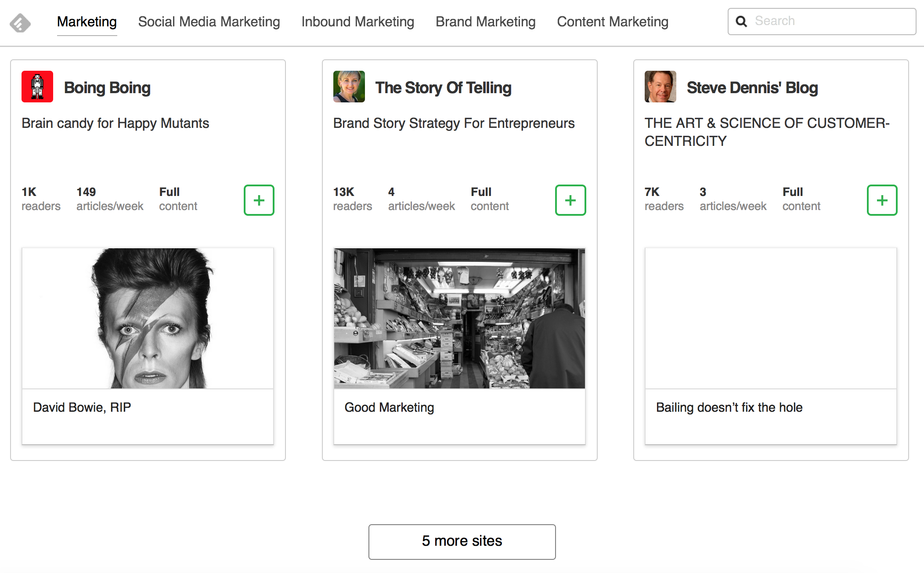Screen dimensions: 924x573
Task: Expand list with 5 more sites
Action: [462, 541]
